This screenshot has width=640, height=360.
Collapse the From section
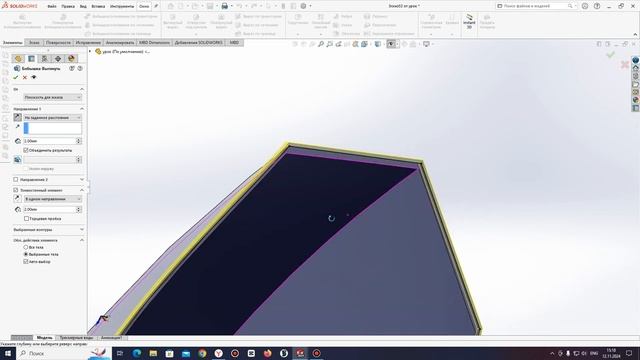pos(82,89)
